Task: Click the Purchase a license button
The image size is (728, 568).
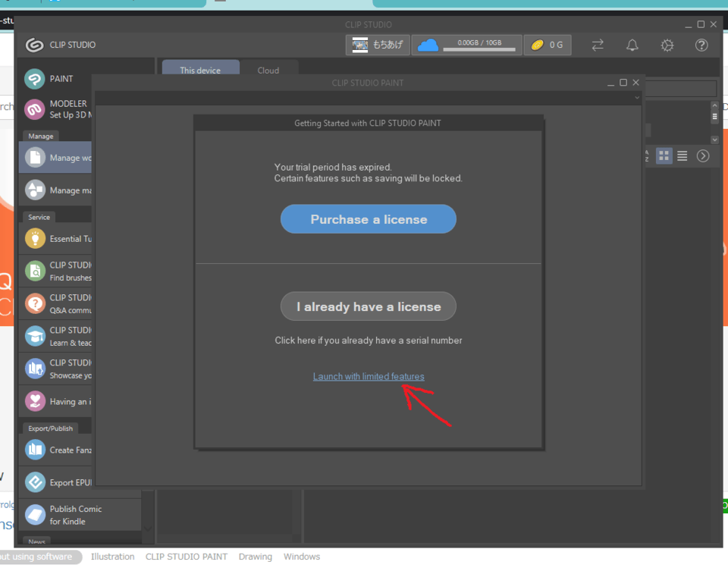Action: [369, 219]
